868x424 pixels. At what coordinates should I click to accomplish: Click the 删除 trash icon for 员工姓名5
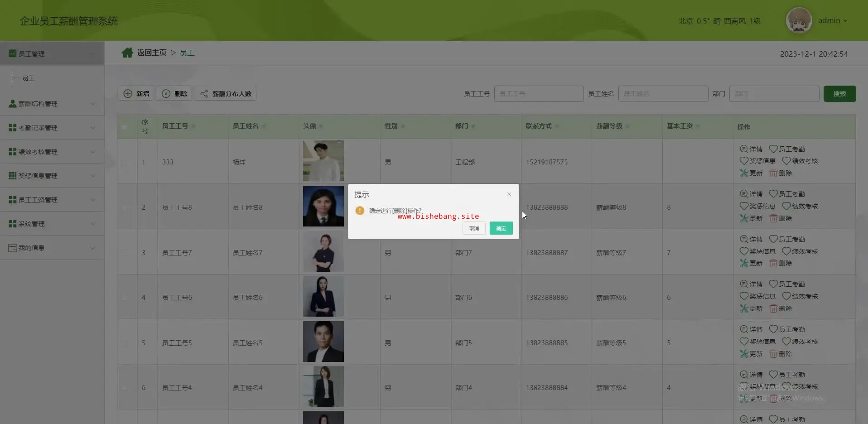(x=773, y=354)
